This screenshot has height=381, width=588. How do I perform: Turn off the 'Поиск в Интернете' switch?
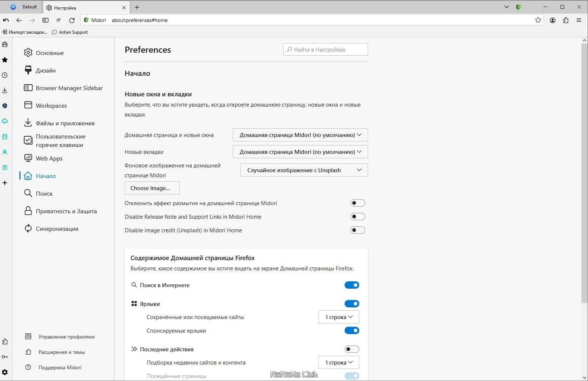click(352, 285)
